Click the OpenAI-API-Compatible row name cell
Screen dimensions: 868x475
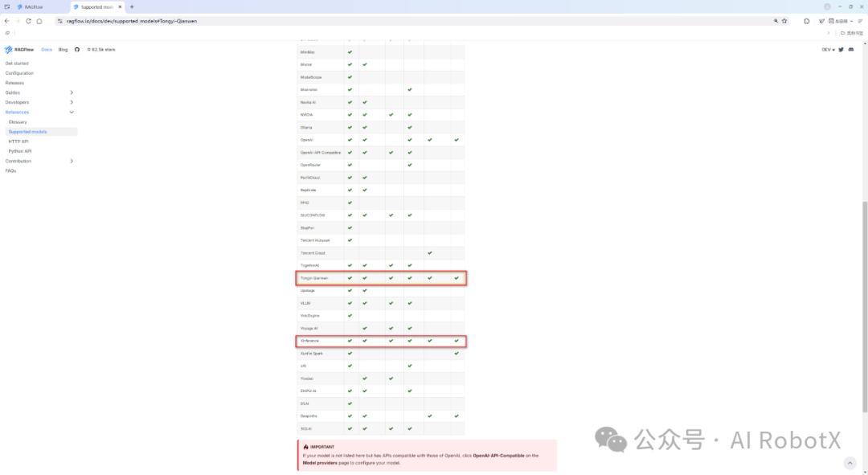click(x=321, y=152)
